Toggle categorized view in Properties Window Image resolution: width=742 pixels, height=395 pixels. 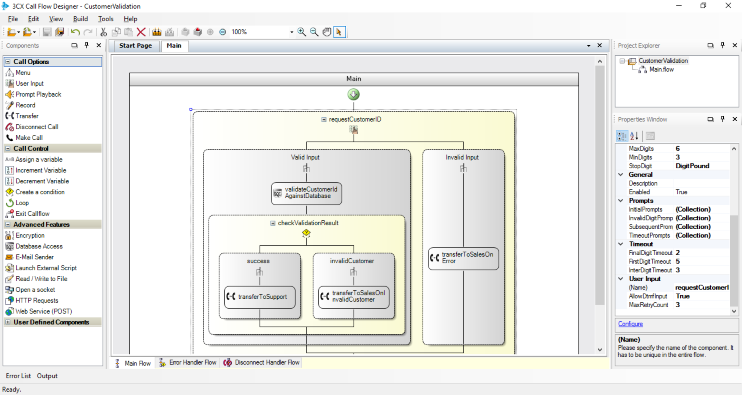coord(622,136)
